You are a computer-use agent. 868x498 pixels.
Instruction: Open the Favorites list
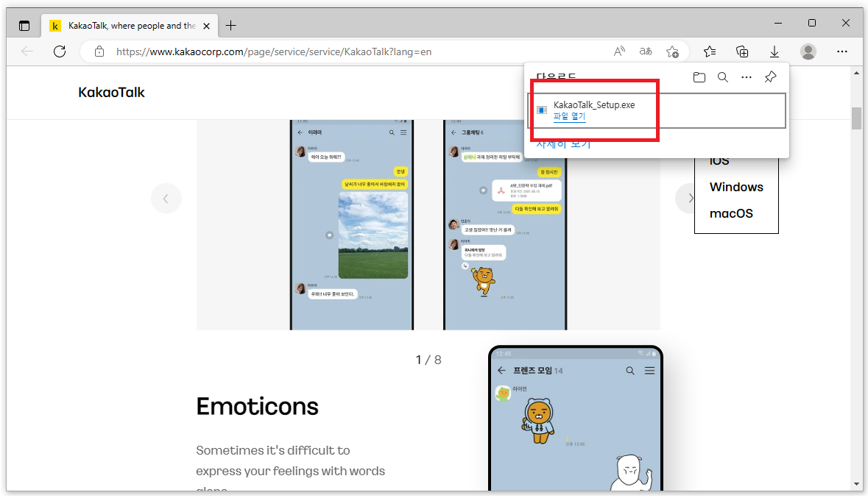tap(710, 51)
